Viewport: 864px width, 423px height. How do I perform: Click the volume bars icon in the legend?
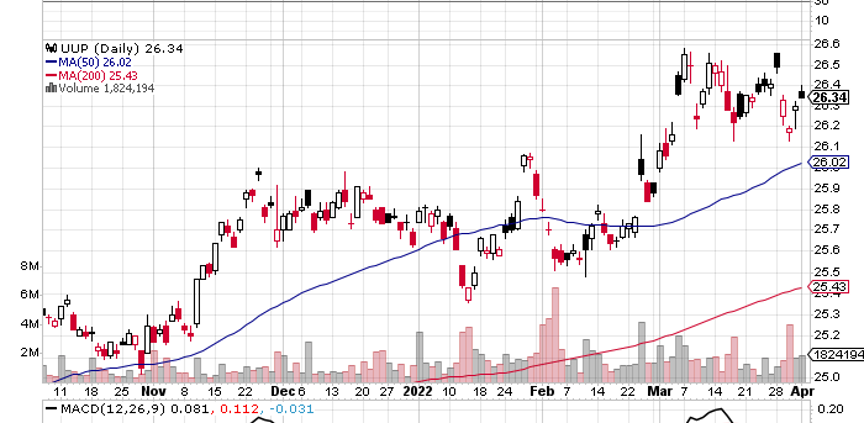coord(50,87)
